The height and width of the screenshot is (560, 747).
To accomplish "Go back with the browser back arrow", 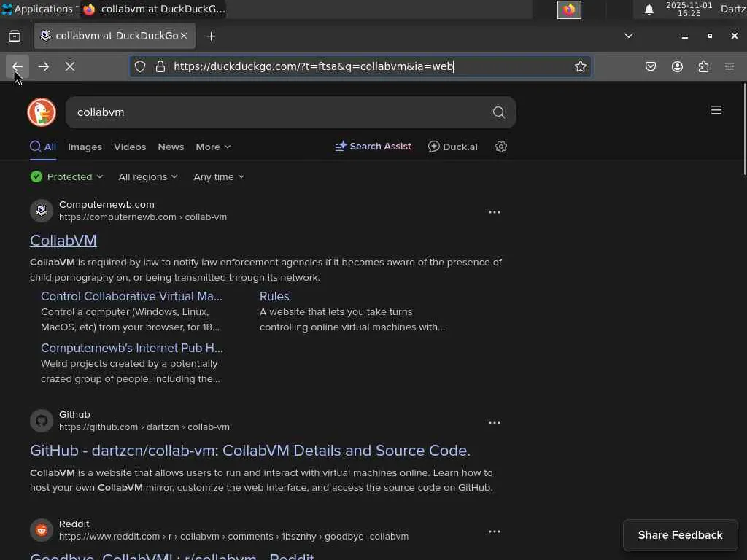I will 18,66.
